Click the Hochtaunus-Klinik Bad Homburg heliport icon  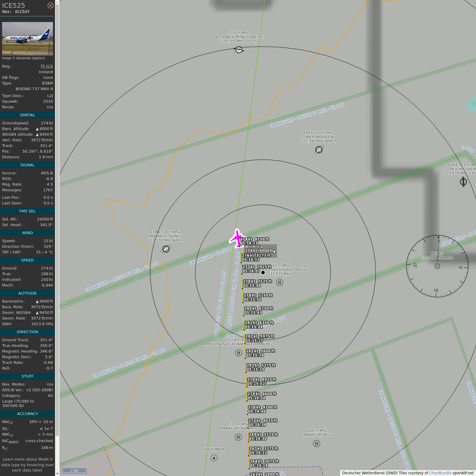click(238, 353)
